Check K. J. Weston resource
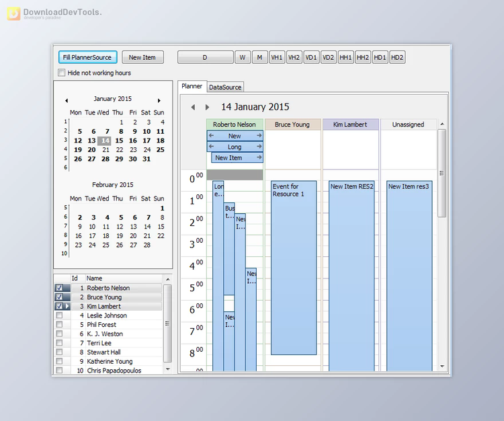The width and height of the screenshot is (504, 421). point(59,334)
